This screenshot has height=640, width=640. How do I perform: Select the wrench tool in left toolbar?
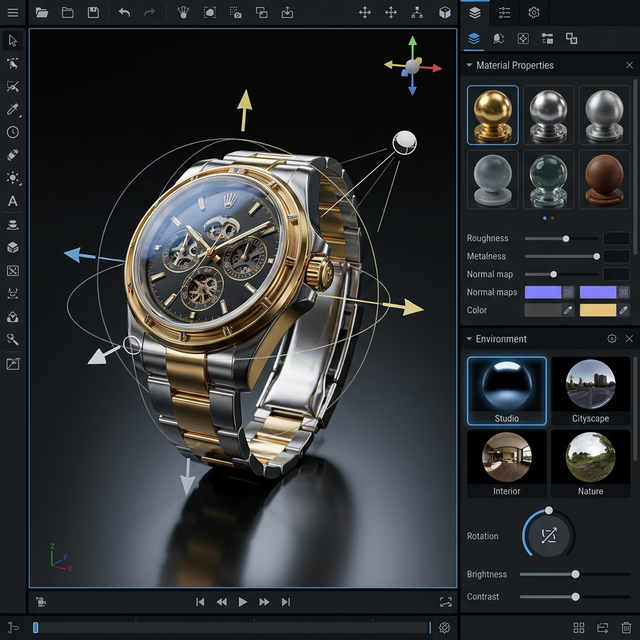click(x=13, y=340)
